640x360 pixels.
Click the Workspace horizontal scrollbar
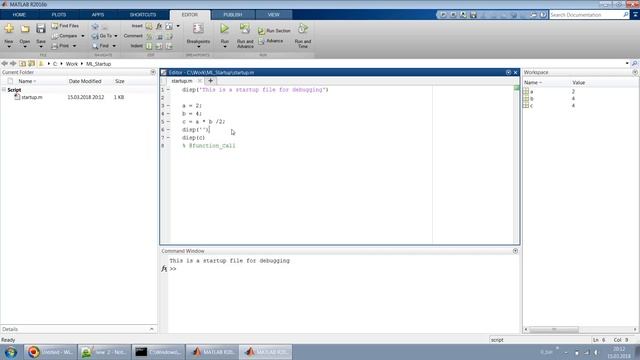[x=554, y=329]
